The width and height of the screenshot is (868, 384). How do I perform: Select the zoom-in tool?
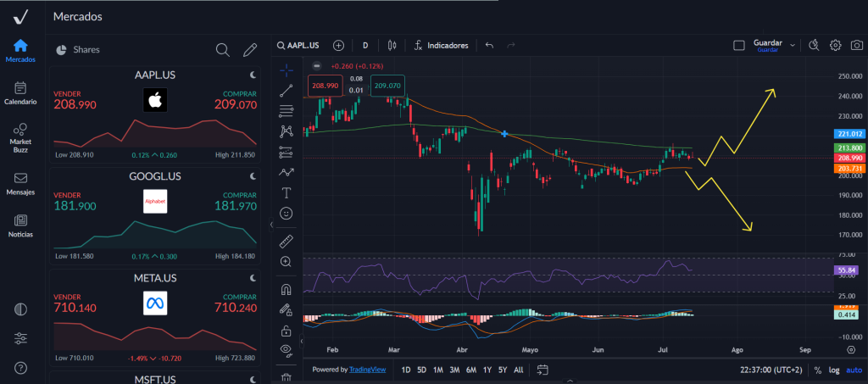click(x=287, y=262)
